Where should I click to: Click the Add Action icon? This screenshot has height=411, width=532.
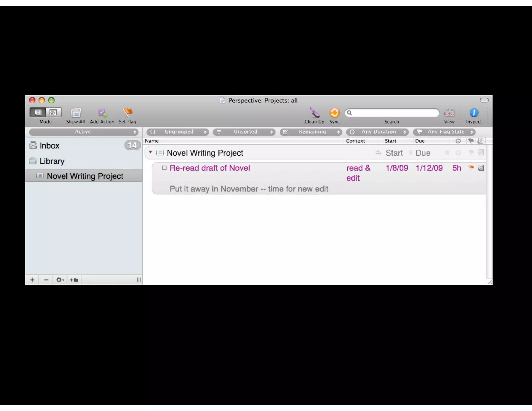[102, 113]
